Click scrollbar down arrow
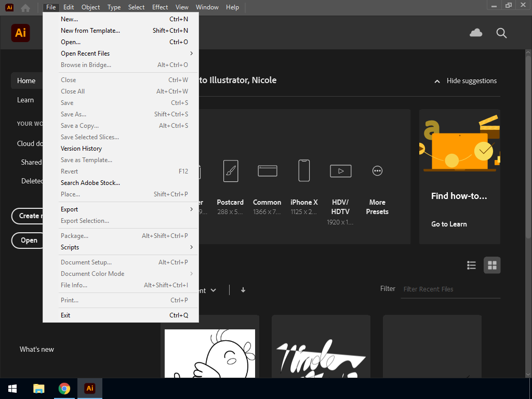 (528, 374)
